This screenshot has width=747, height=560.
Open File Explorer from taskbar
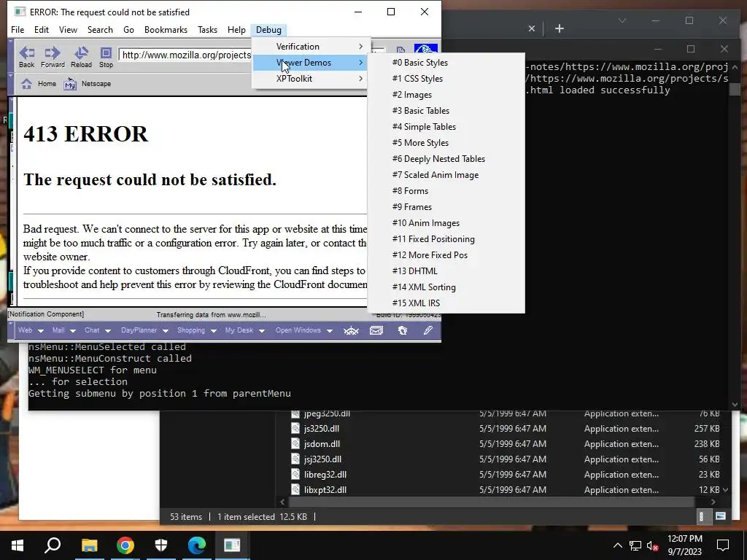[x=89, y=545]
